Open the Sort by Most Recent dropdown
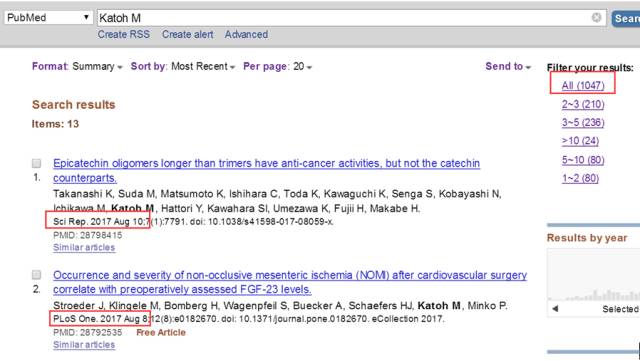 coord(183,66)
